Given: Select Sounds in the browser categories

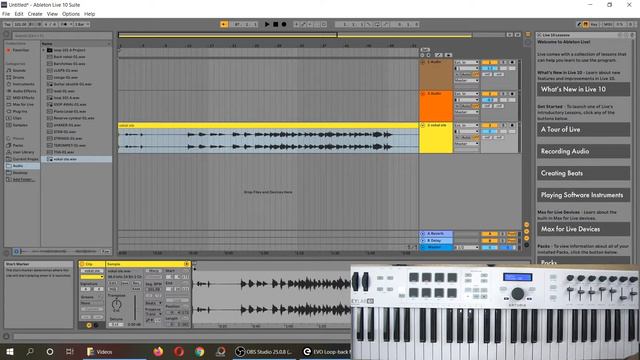Looking at the screenshot, I should (19, 71).
